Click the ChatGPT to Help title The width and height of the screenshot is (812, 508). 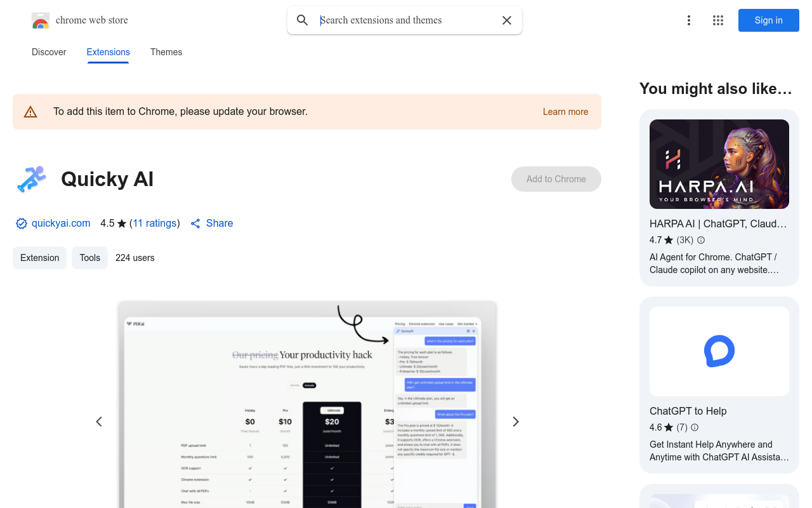tap(688, 411)
